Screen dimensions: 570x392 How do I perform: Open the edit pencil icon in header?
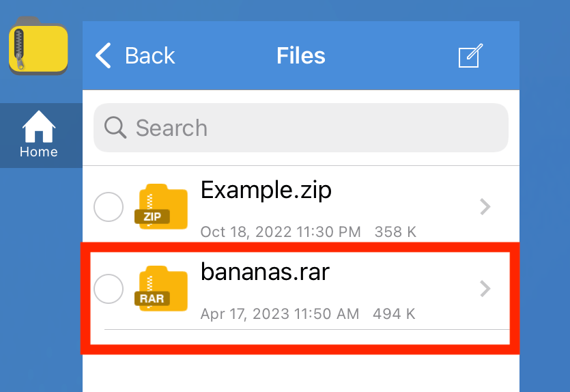[x=470, y=56]
